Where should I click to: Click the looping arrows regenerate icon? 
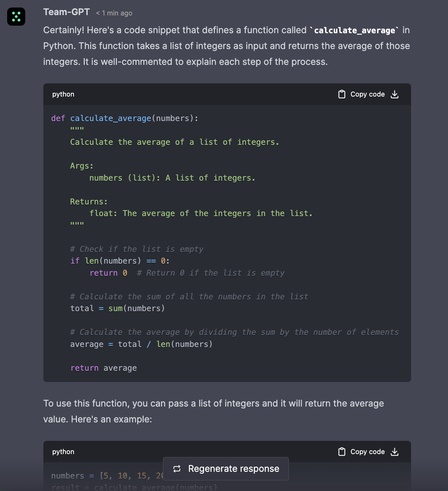(177, 469)
